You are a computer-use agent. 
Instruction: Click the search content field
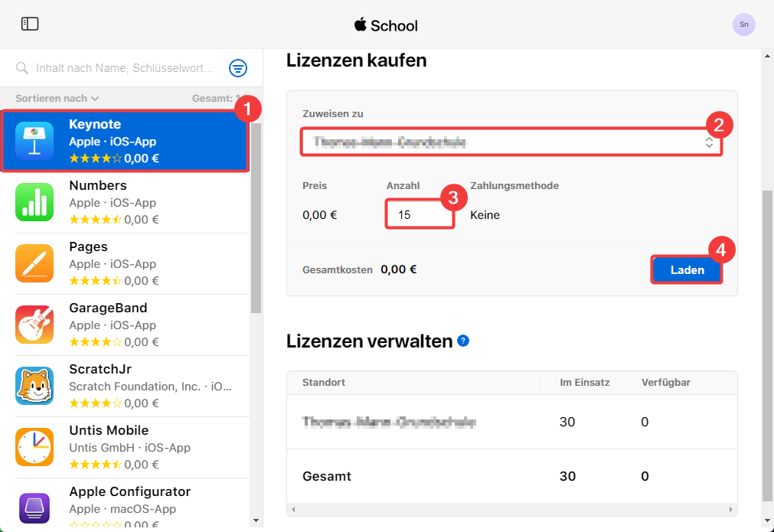tap(124, 68)
